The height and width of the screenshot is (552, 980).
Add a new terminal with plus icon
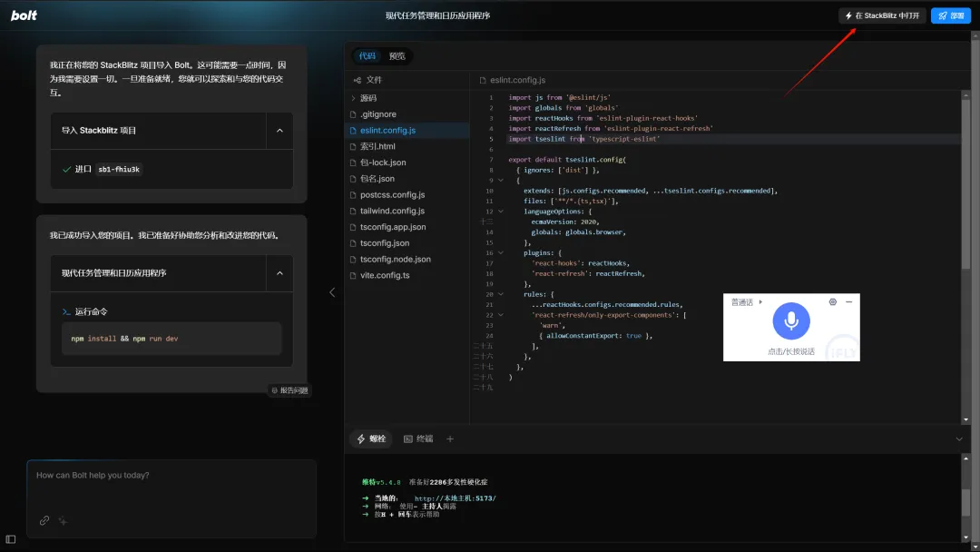coord(450,439)
